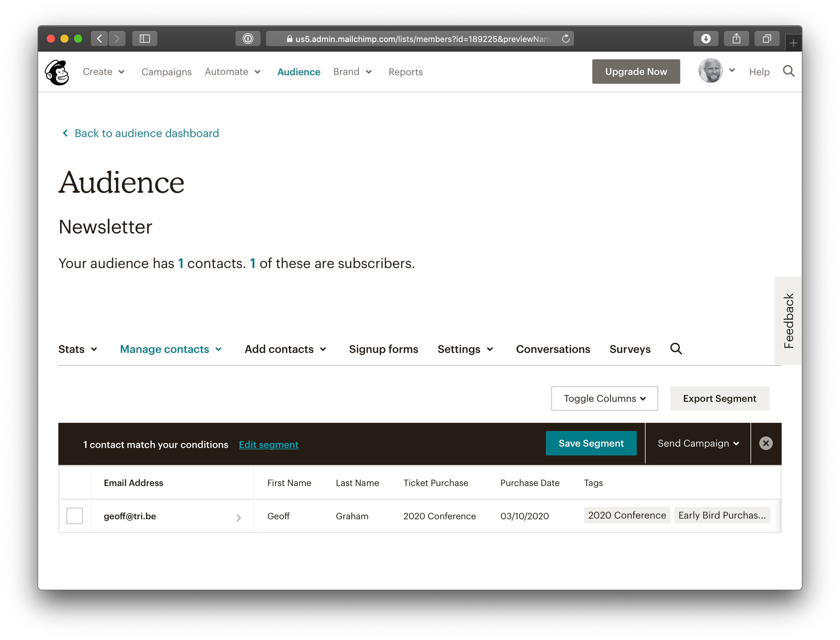
Task: Go forward with the browser forward arrow
Action: (x=117, y=39)
